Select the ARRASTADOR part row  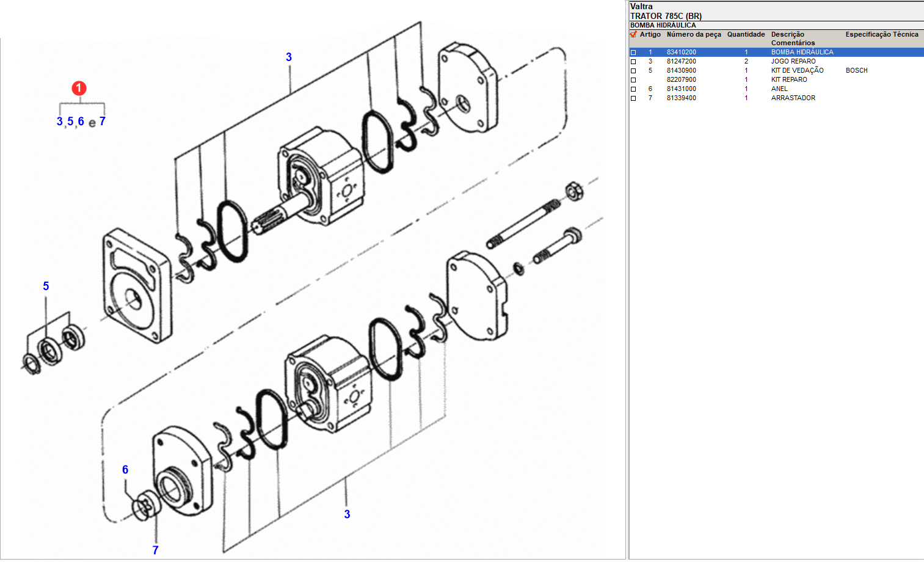point(793,98)
